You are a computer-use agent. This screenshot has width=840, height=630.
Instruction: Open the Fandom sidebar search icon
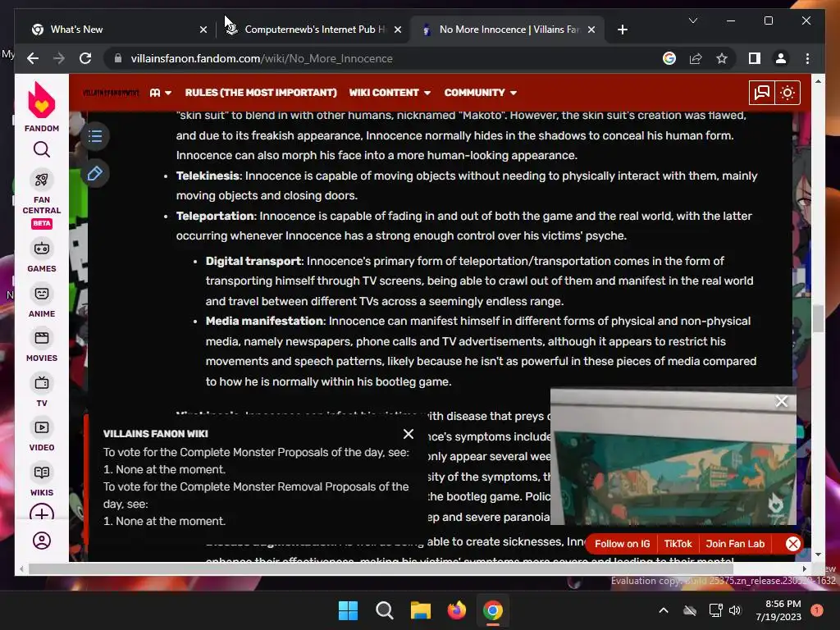pos(41,149)
